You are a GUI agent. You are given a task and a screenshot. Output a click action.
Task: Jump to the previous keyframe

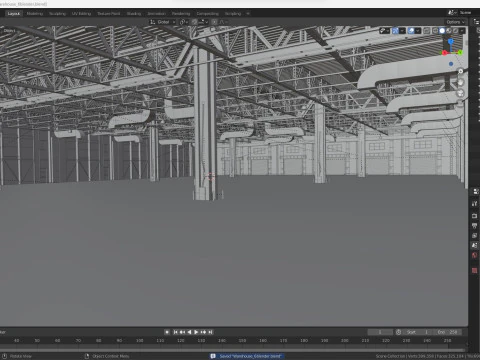(x=182, y=332)
